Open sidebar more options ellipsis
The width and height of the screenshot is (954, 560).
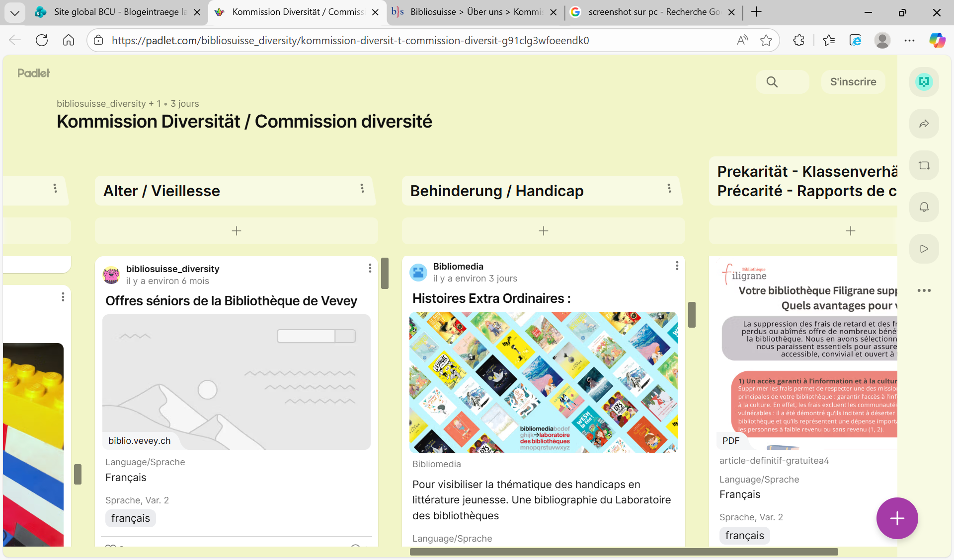tap(924, 290)
